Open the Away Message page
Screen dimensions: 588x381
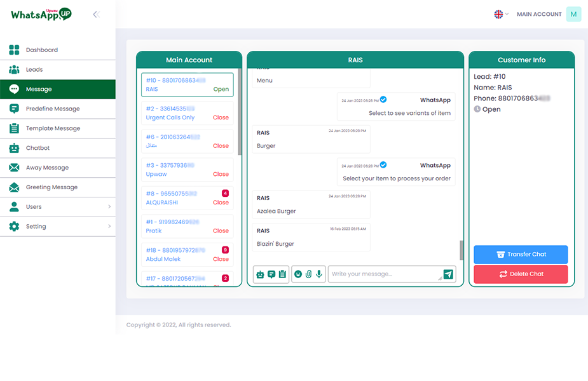[x=46, y=168]
